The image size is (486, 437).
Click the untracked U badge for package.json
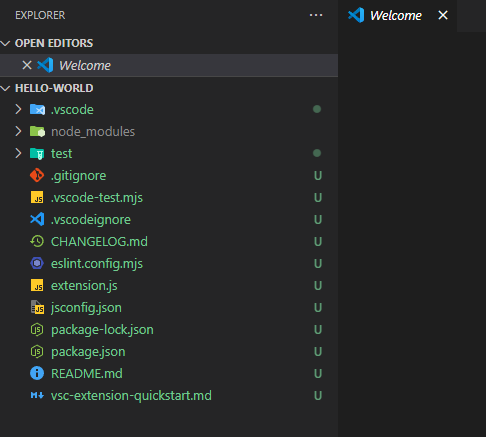click(x=318, y=352)
